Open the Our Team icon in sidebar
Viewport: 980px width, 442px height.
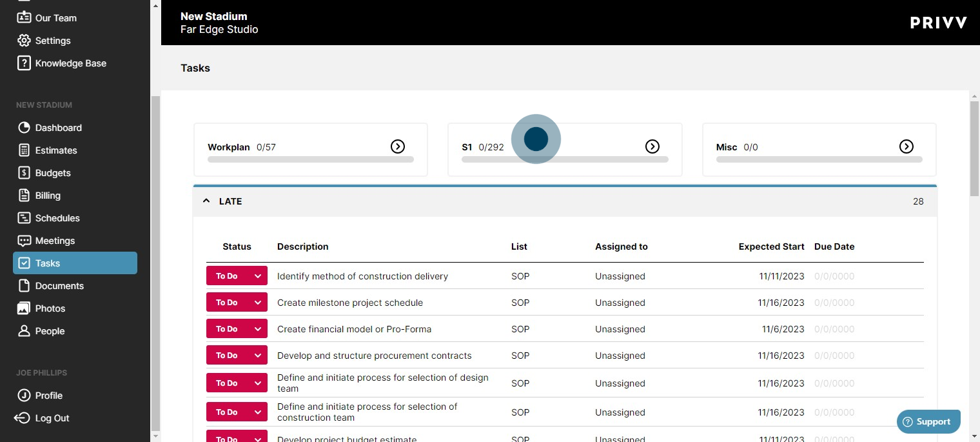pos(24,17)
